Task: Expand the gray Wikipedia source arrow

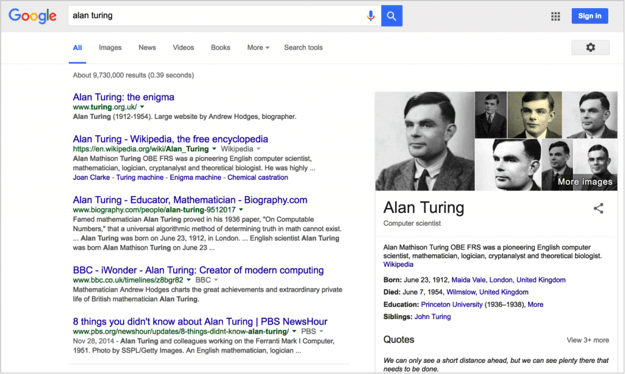Action: [x=259, y=149]
